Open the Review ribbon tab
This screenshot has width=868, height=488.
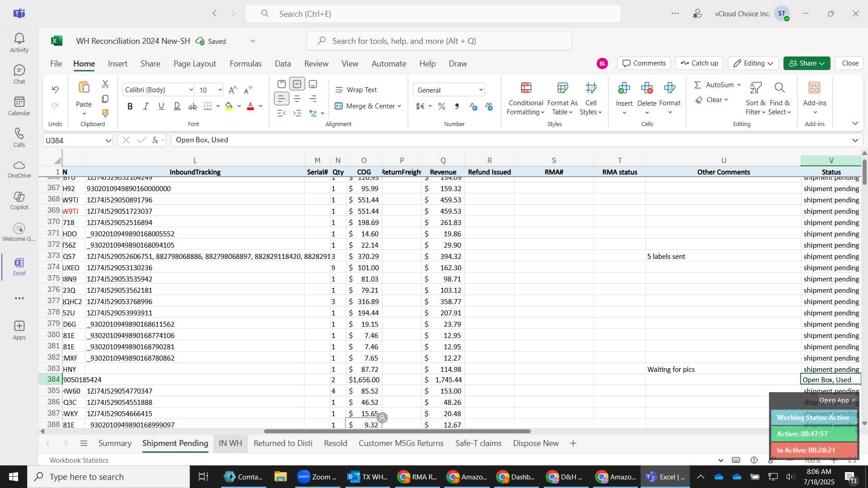point(316,64)
